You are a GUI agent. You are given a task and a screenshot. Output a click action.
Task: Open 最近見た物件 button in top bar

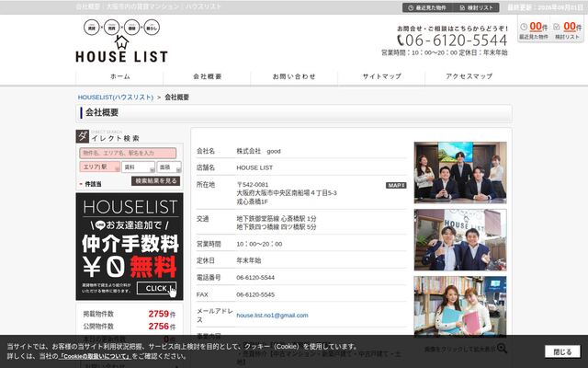[426, 7]
